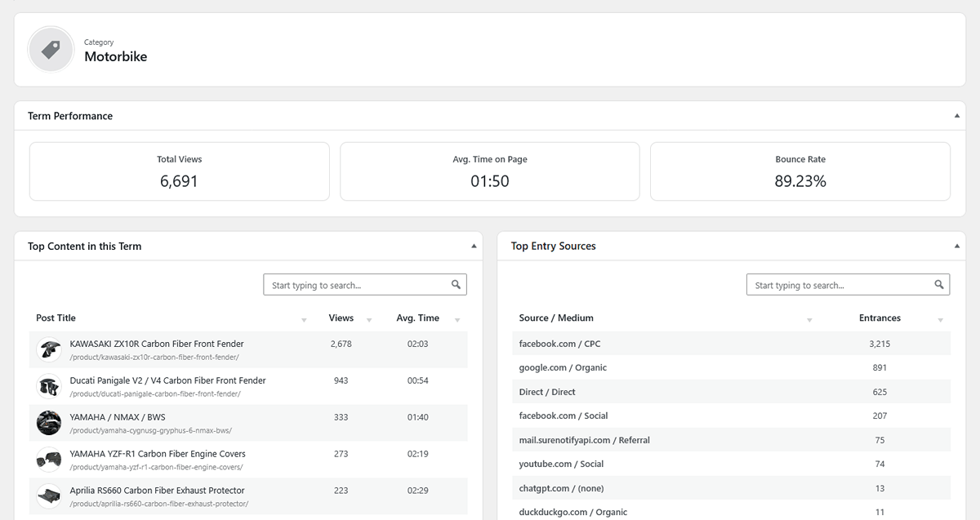Click the Top Content search field
The image size is (980, 520).
(365, 285)
